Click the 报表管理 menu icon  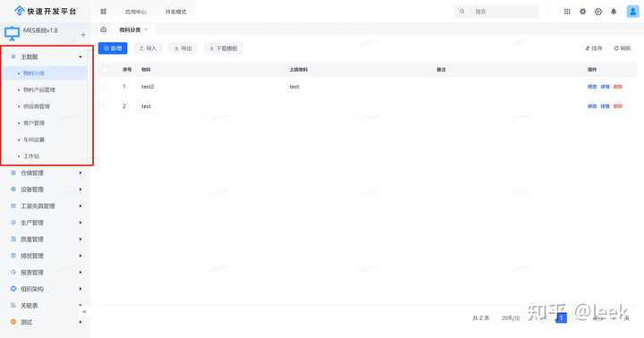click(13, 273)
